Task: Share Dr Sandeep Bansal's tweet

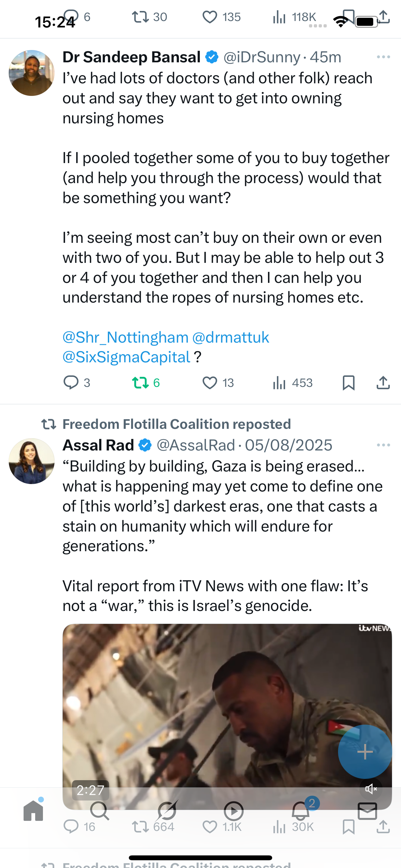Action: 383,383
